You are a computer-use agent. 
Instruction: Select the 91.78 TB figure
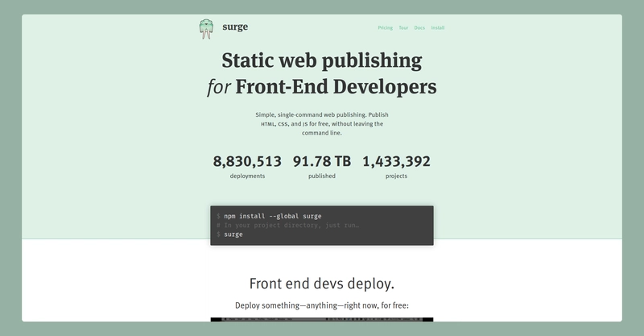(x=321, y=161)
